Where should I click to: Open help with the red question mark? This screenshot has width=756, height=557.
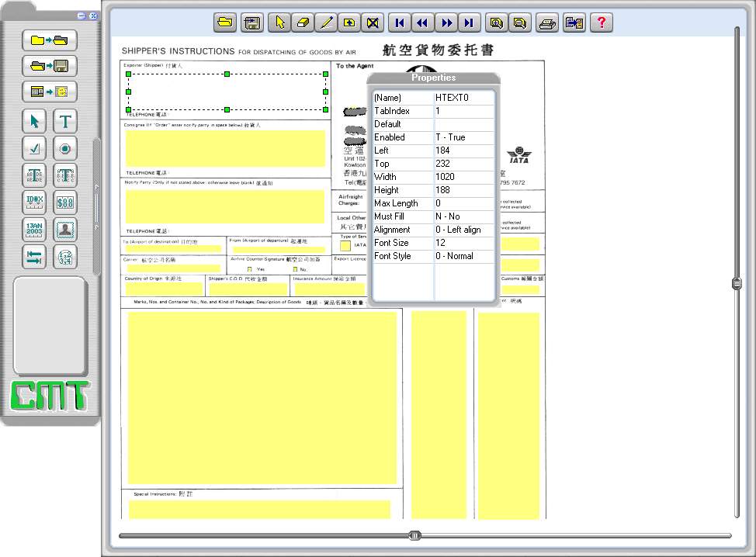601,23
